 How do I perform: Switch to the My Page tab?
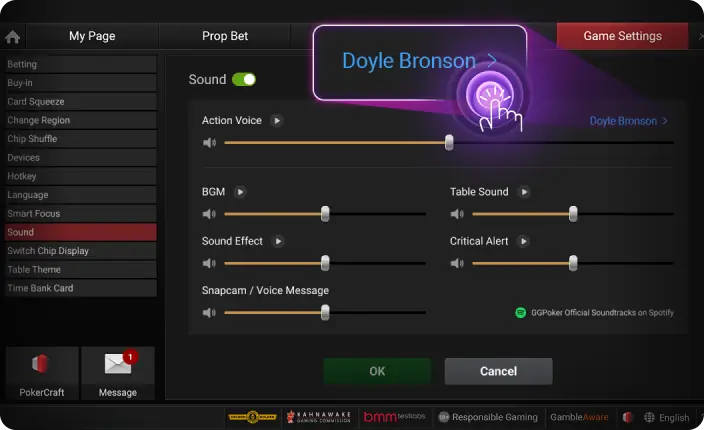tap(92, 36)
